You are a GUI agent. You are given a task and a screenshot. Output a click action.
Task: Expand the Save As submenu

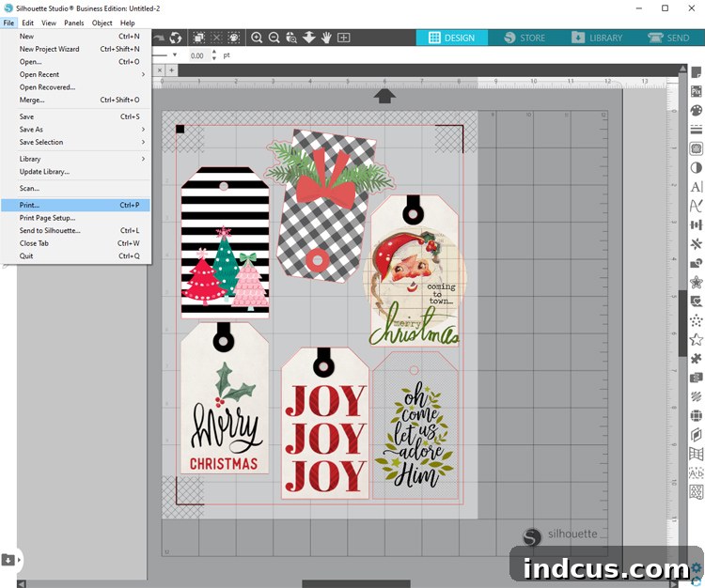click(75, 130)
